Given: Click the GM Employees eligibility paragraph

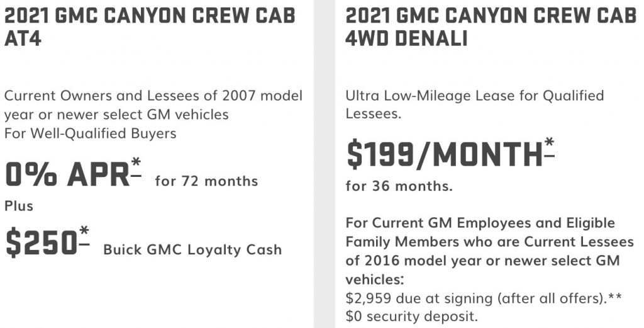Looking at the screenshot, I should coord(489,251).
